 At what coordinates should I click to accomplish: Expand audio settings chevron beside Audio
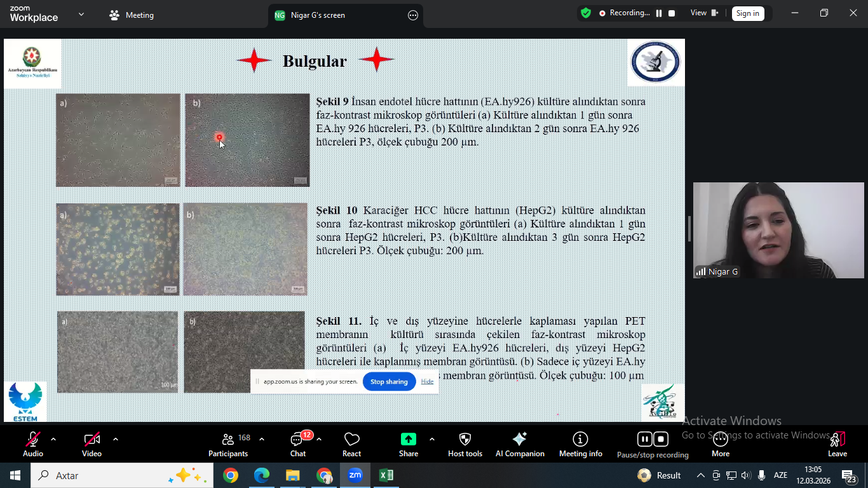pos(53,439)
